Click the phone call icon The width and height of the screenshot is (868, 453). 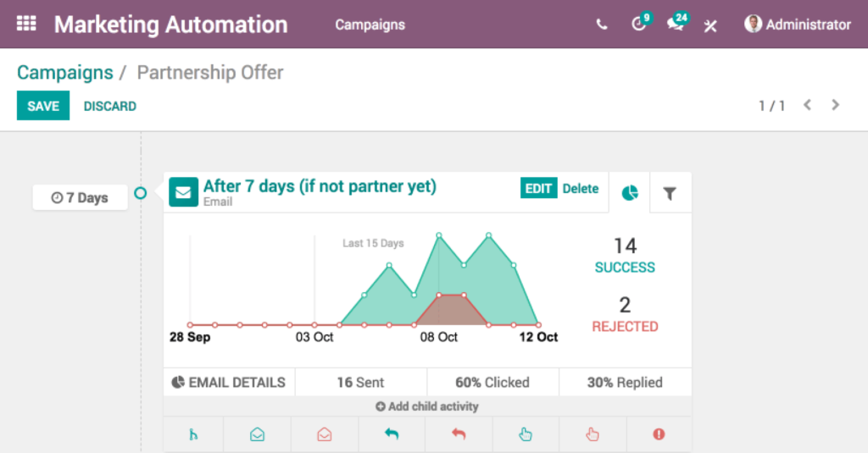pyautogui.click(x=602, y=25)
